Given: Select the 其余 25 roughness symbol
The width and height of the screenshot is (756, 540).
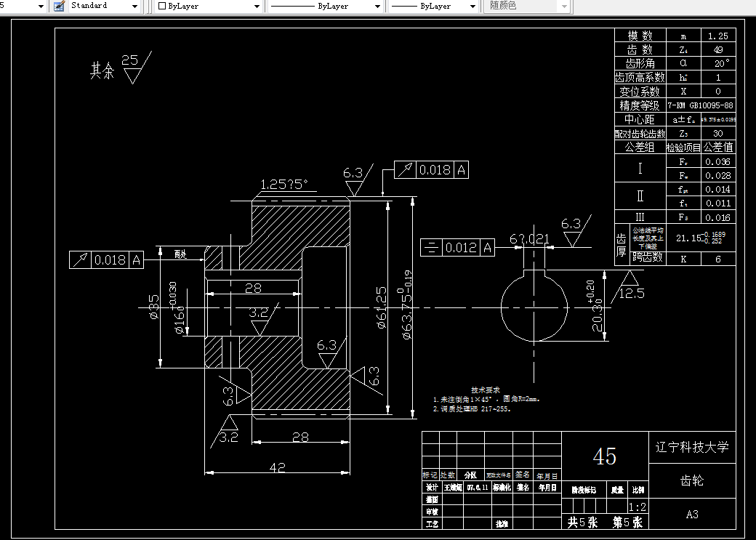Looking at the screenshot, I should (121, 68).
